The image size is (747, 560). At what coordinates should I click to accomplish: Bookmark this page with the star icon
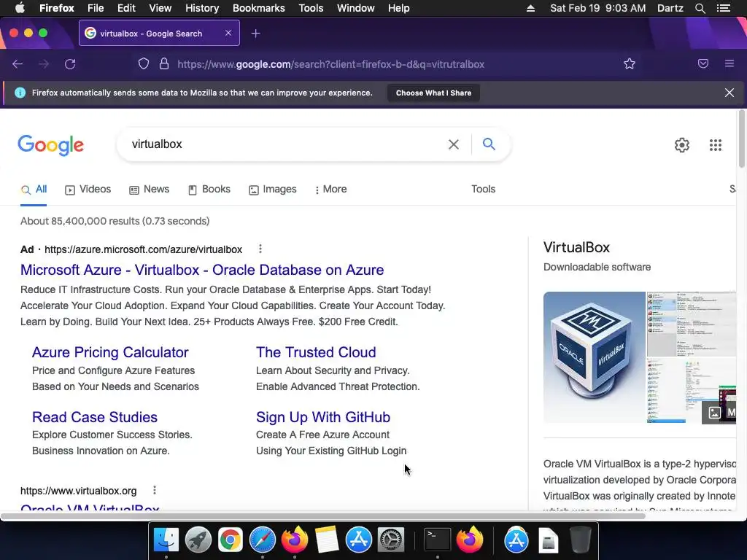(630, 64)
